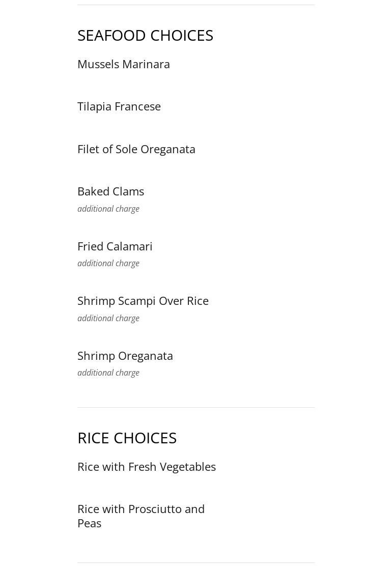Click the RICE CHOICES heading
The width and height of the screenshot is (392, 566).
point(127,438)
